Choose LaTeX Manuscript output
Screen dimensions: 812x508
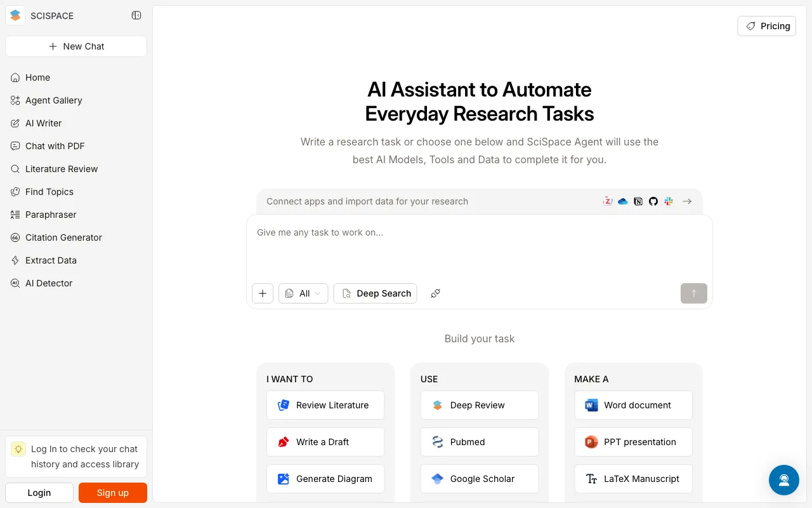point(634,479)
